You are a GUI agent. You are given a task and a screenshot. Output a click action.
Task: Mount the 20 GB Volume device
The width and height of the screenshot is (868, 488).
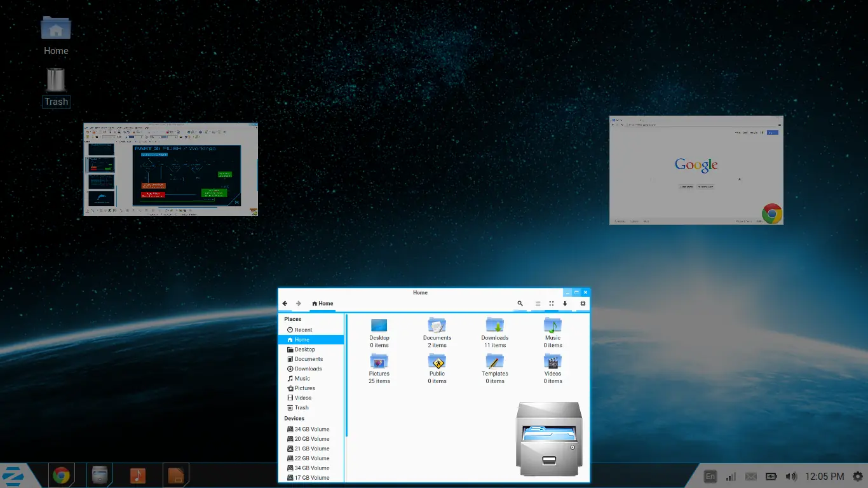click(x=311, y=439)
